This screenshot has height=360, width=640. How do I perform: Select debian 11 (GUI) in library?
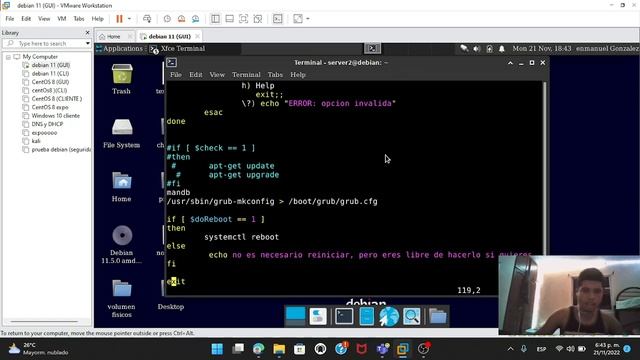[x=51, y=65]
